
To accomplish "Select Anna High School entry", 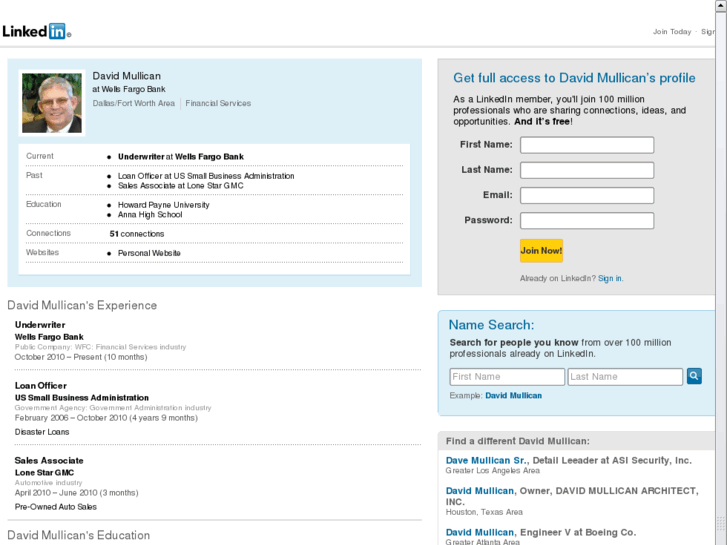I will (150, 215).
